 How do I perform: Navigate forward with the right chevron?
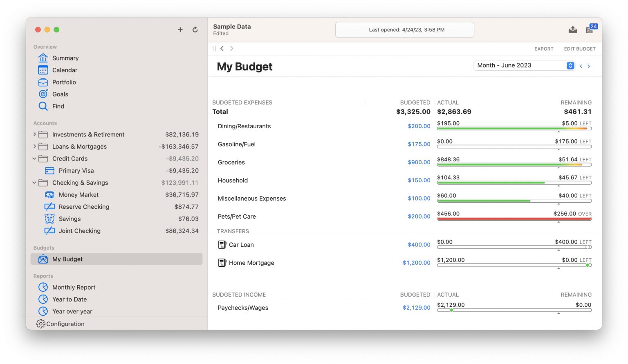coord(232,49)
